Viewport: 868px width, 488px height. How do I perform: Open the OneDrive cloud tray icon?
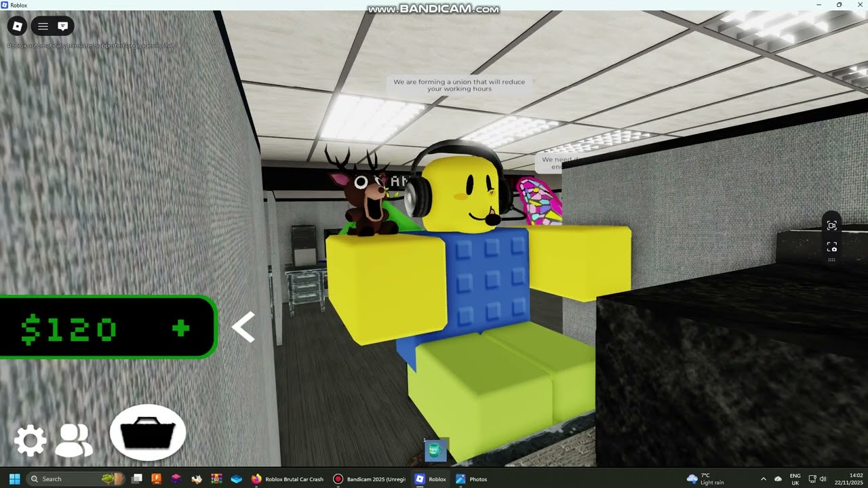(778, 479)
